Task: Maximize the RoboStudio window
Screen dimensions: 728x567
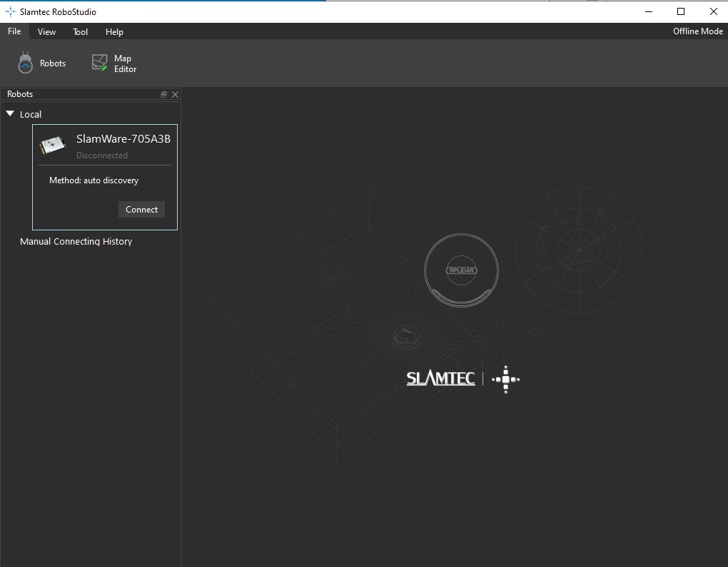Action: tap(681, 11)
